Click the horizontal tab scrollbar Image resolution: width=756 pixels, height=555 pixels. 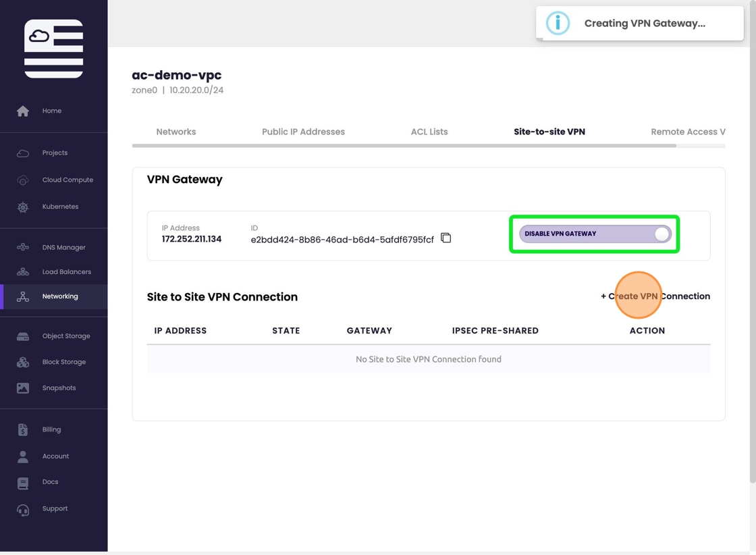pos(404,145)
